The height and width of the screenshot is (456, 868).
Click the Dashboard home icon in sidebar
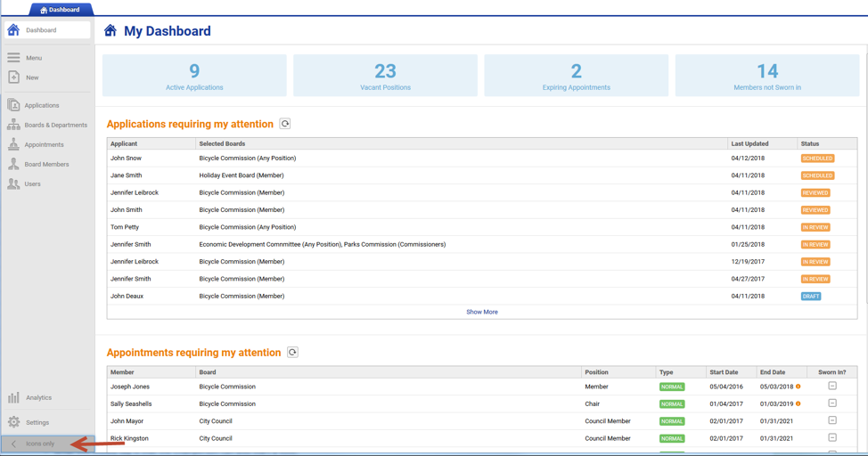pos(13,30)
